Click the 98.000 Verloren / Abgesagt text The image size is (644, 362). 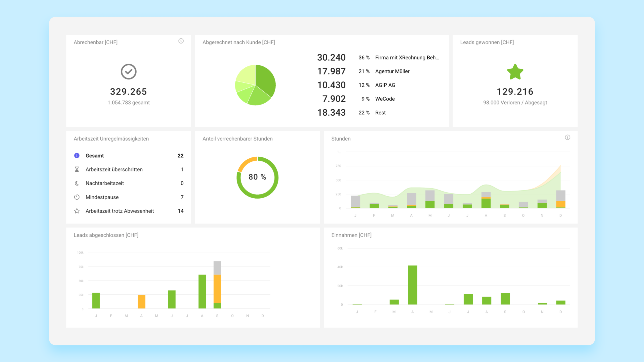(515, 103)
